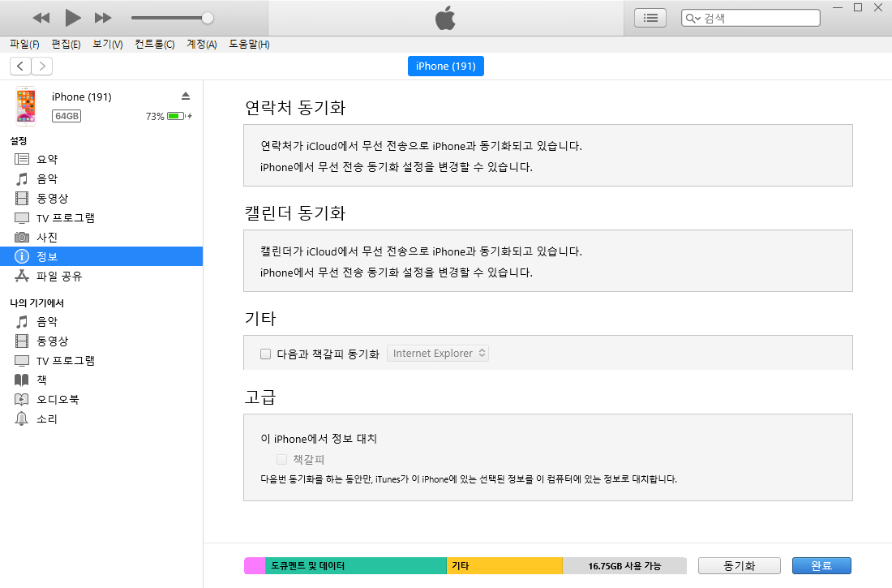Adjust the volume slider knob

(x=208, y=18)
